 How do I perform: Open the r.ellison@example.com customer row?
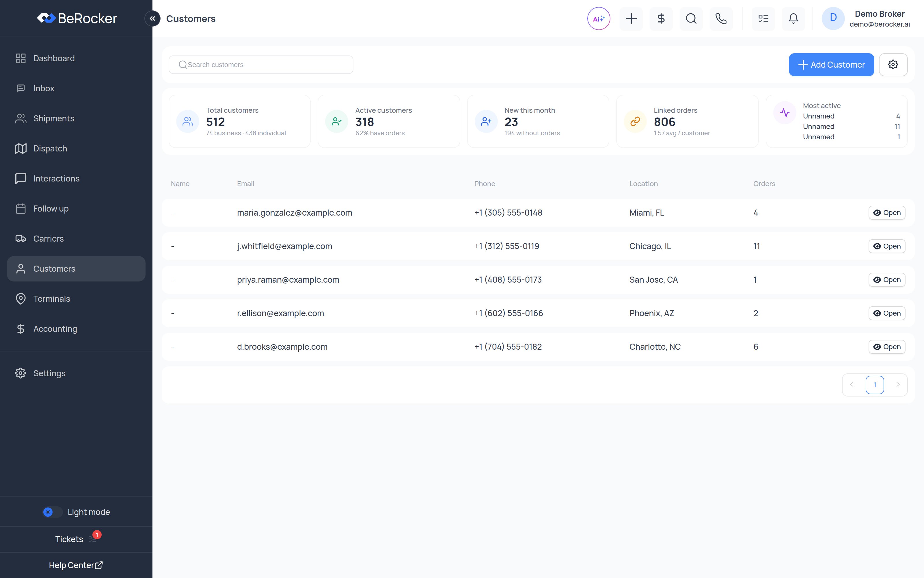(x=538, y=313)
